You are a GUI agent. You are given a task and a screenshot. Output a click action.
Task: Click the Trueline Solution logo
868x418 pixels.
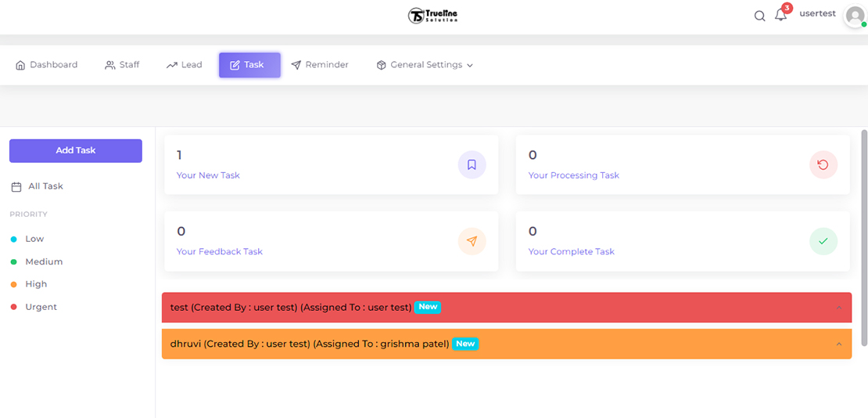pyautogui.click(x=433, y=16)
